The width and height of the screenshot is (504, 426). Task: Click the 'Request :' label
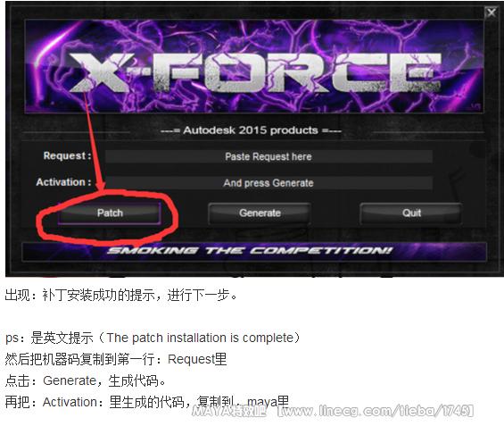pyautogui.click(x=67, y=155)
